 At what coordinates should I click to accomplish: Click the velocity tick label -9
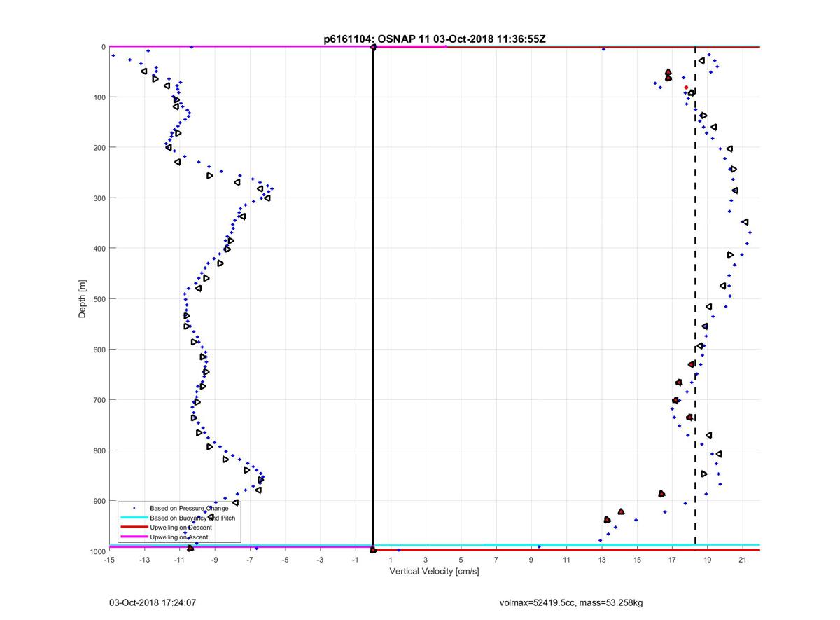(215, 560)
